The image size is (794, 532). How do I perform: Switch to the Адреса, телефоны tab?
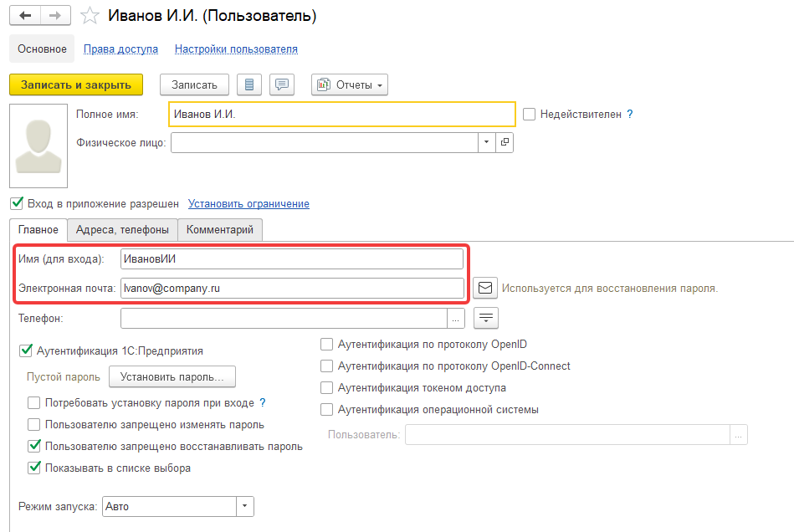point(122,230)
